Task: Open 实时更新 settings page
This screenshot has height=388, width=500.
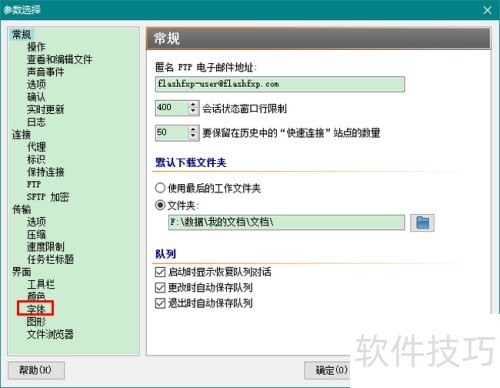Action: [x=45, y=109]
